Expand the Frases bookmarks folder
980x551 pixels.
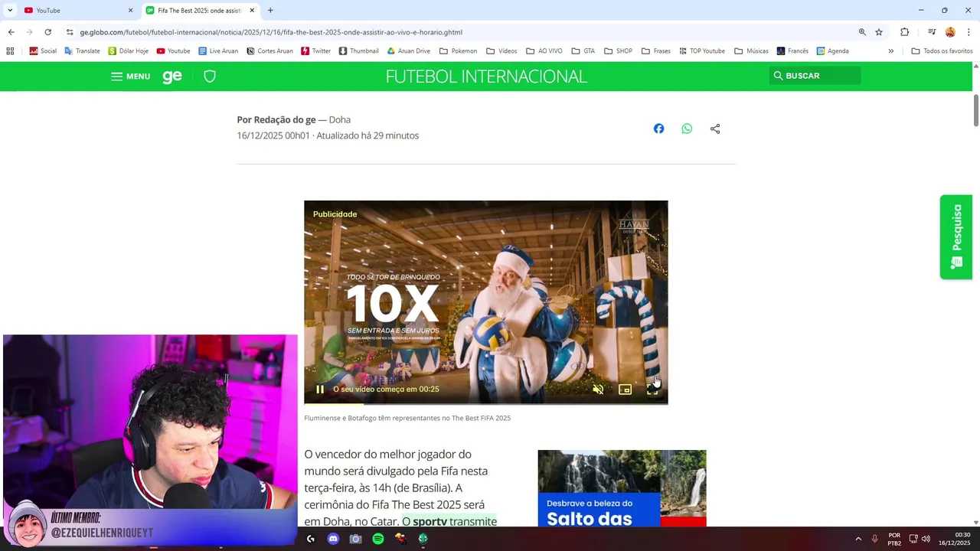(x=655, y=51)
